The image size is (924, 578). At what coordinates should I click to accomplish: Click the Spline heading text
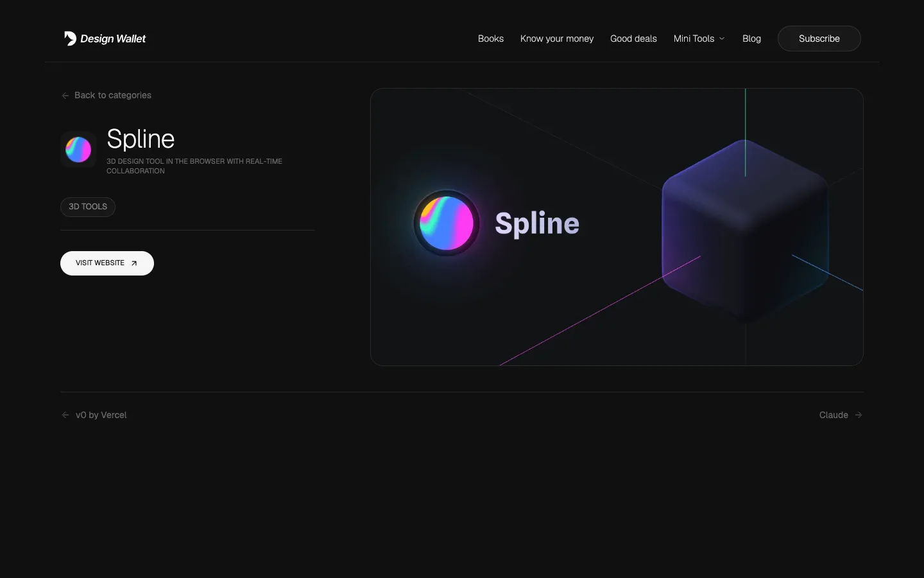point(141,139)
